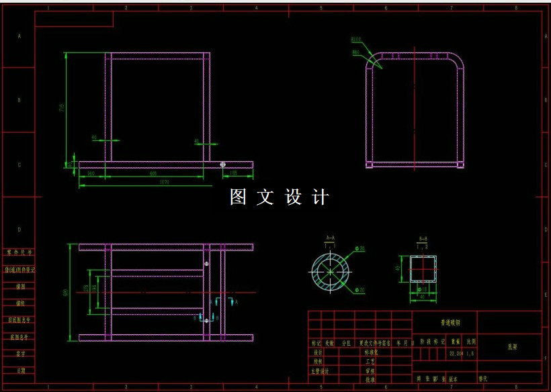The image size is (551, 392).
Task: Click the 比例 column header
Action: [x=471, y=341]
